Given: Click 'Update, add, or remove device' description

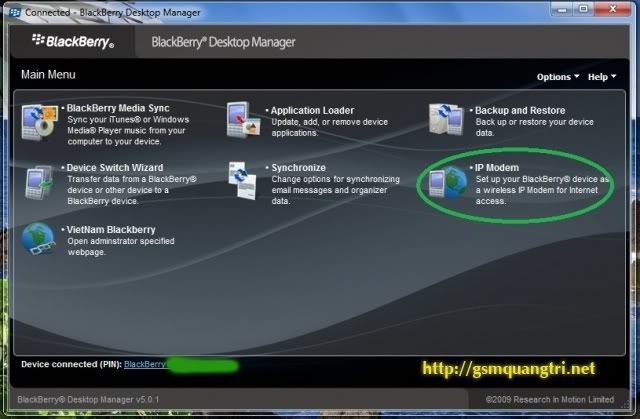Looking at the screenshot, I should pos(330,122).
